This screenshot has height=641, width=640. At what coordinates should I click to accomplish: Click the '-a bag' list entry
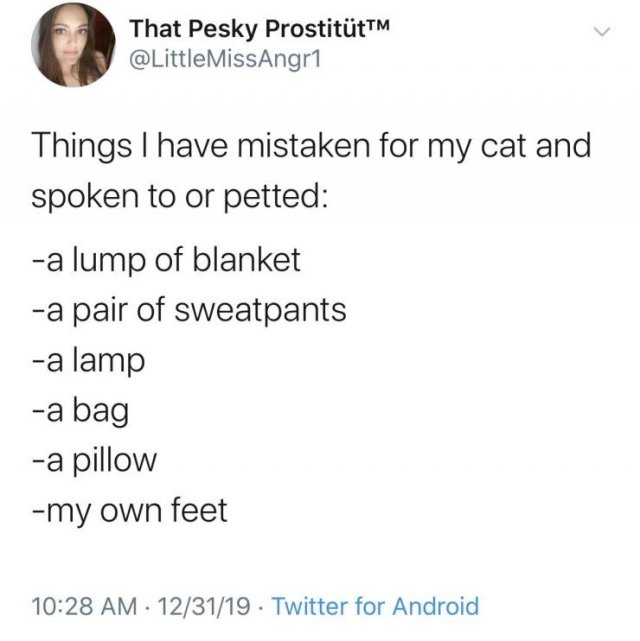pyautogui.click(x=81, y=411)
